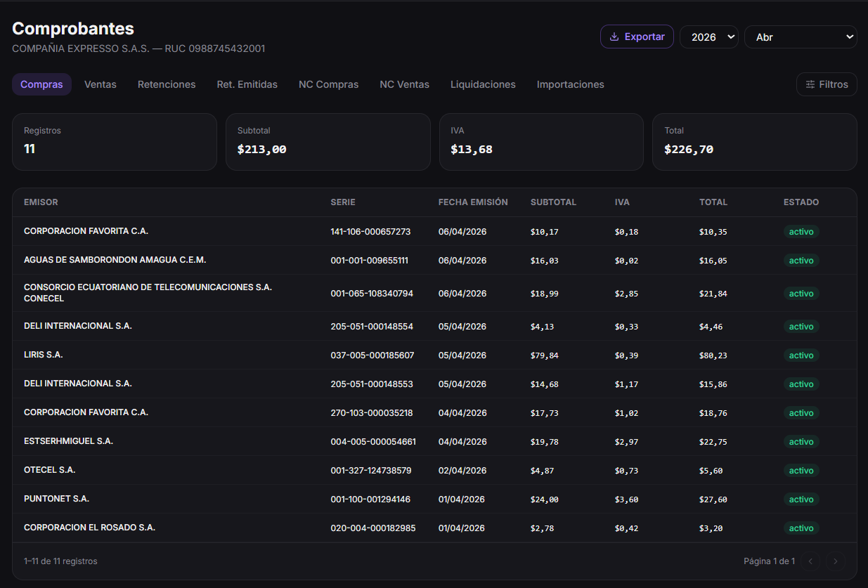The image size is (868, 588).
Task: Open the 2026 year dropdown
Action: tap(708, 37)
